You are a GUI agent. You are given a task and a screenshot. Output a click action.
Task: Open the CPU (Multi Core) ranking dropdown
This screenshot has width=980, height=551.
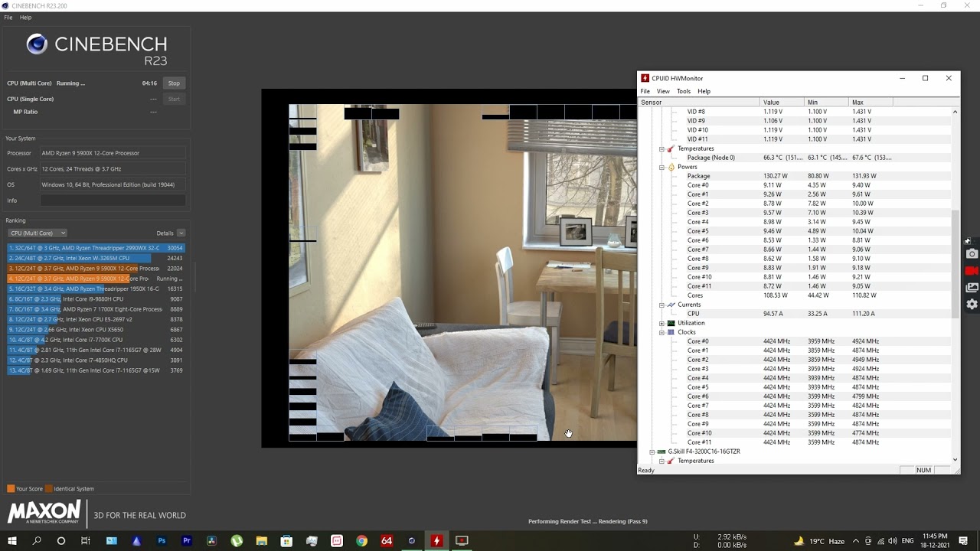click(38, 233)
